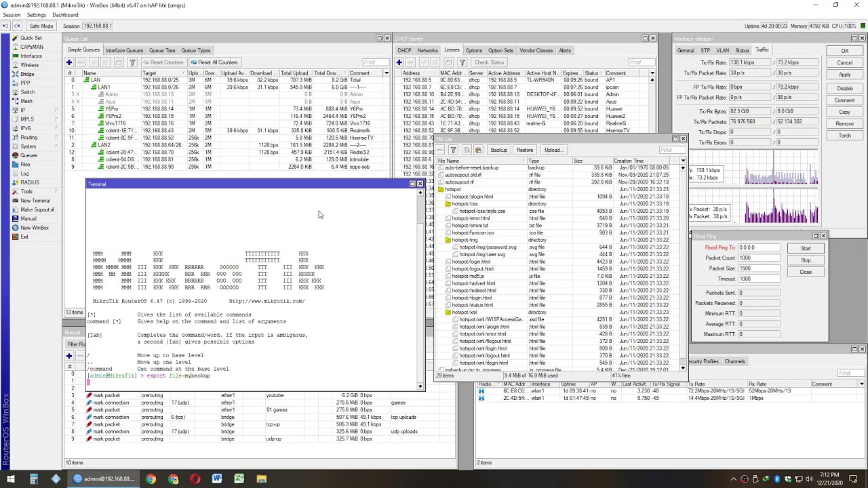Click Restore button in File List
The width and height of the screenshot is (868, 488).
[525, 150]
